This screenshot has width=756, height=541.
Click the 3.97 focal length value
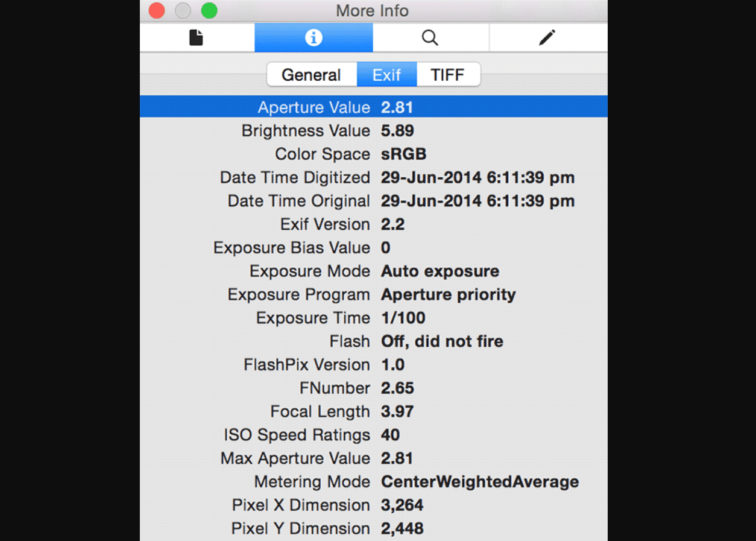[397, 412]
